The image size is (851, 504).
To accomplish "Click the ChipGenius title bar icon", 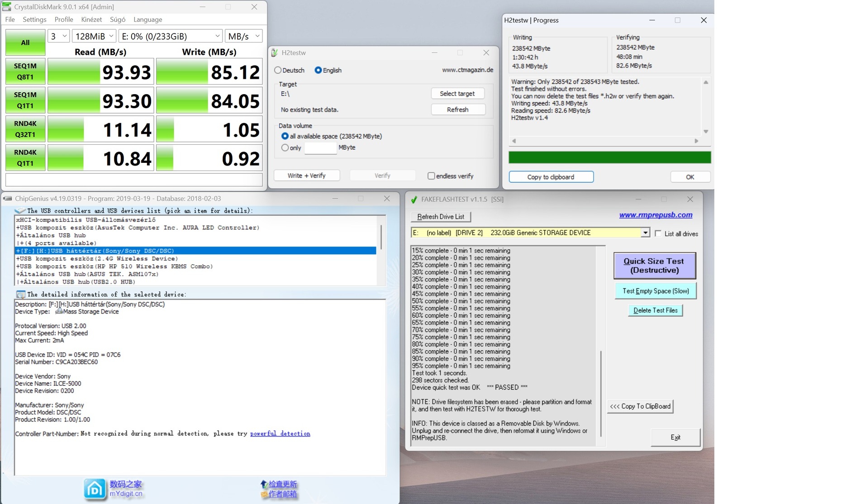I will point(7,199).
